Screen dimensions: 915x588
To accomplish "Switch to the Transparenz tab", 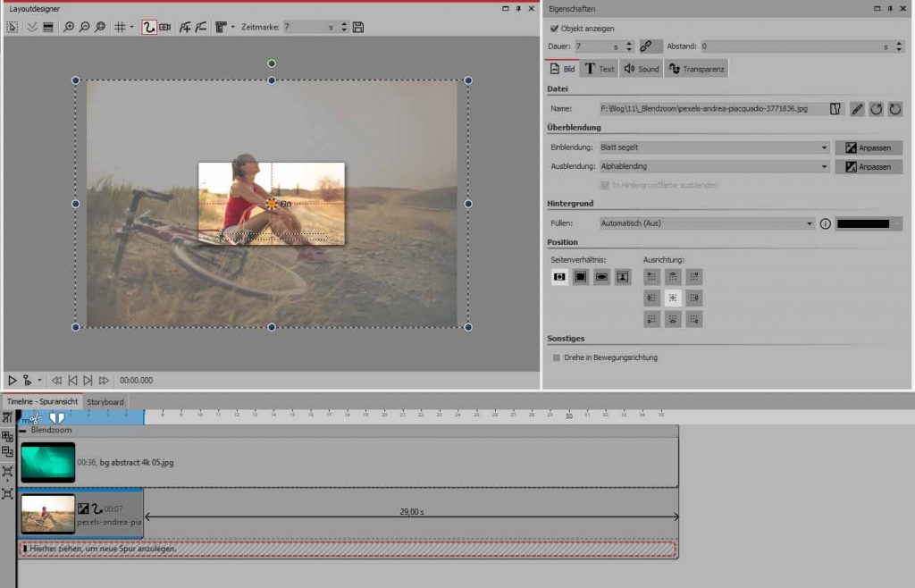I will (697, 69).
